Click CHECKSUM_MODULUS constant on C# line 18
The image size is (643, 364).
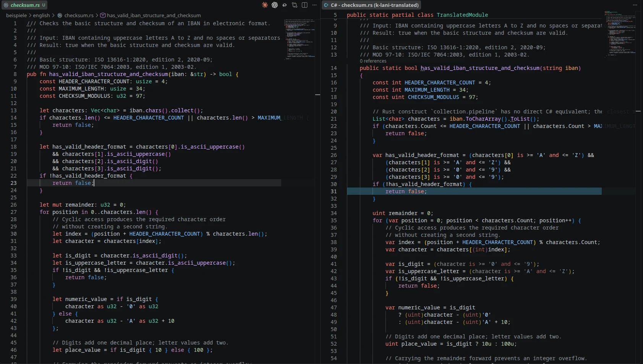pyautogui.click(x=433, y=97)
